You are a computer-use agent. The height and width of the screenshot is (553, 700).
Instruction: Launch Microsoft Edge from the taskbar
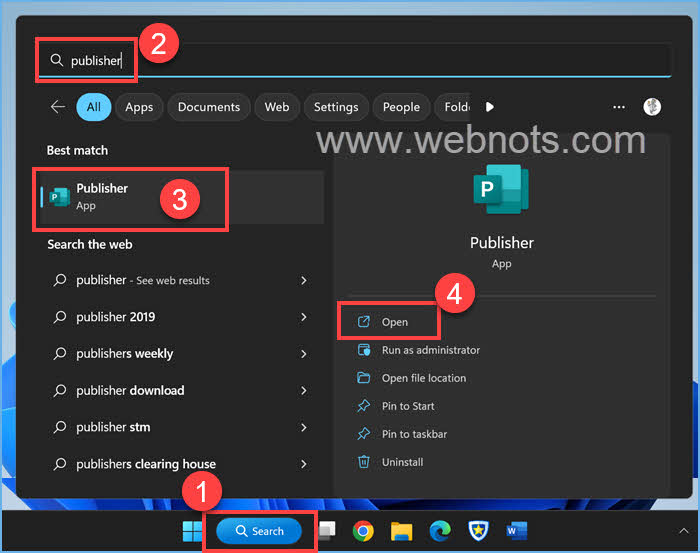(440, 531)
